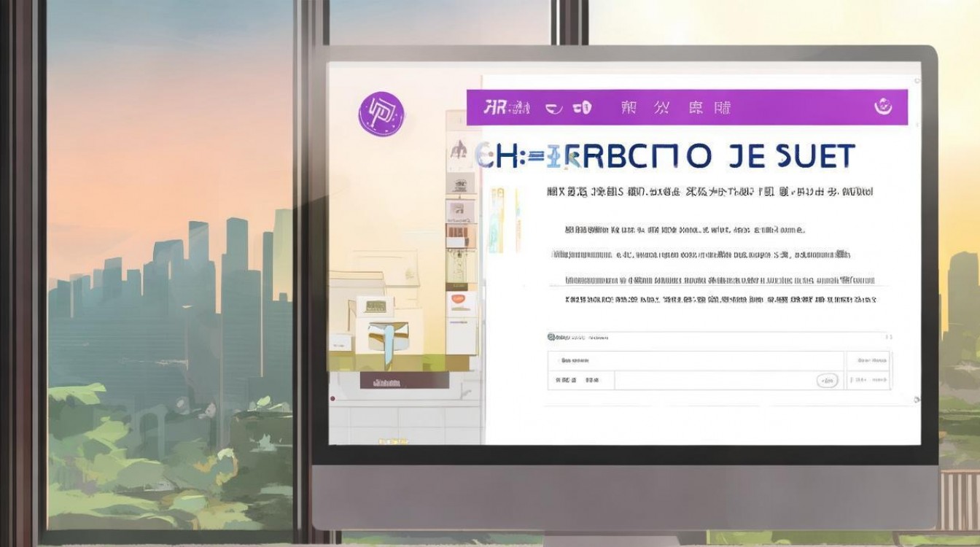Image resolution: width=980 pixels, height=547 pixels.
Task: Open the first menu item in the purple bar
Action: click(x=507, y=108)
